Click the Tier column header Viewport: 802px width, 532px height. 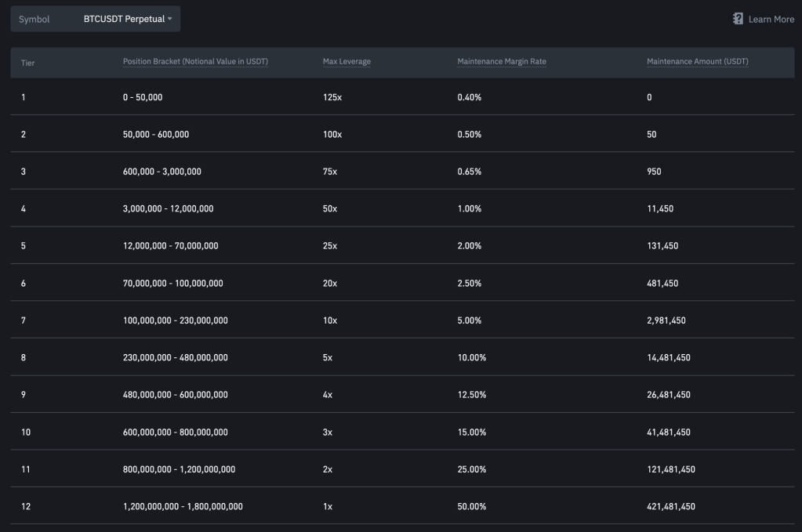pos(27,62)
